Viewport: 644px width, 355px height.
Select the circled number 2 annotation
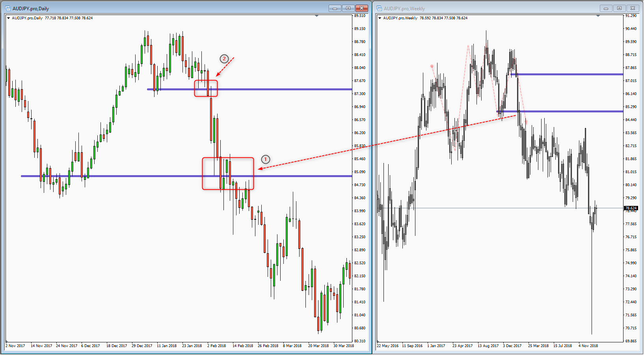click(224, 59)
